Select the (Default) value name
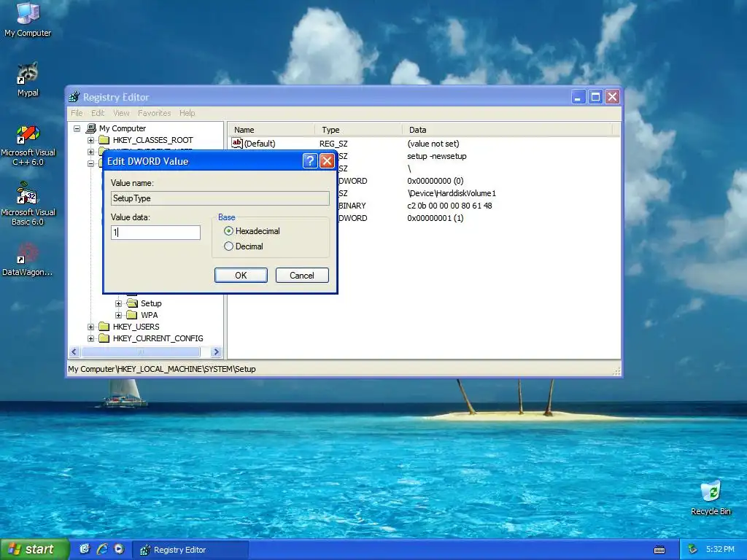Viewport: 747px width, 560px height. pos(260,144)
